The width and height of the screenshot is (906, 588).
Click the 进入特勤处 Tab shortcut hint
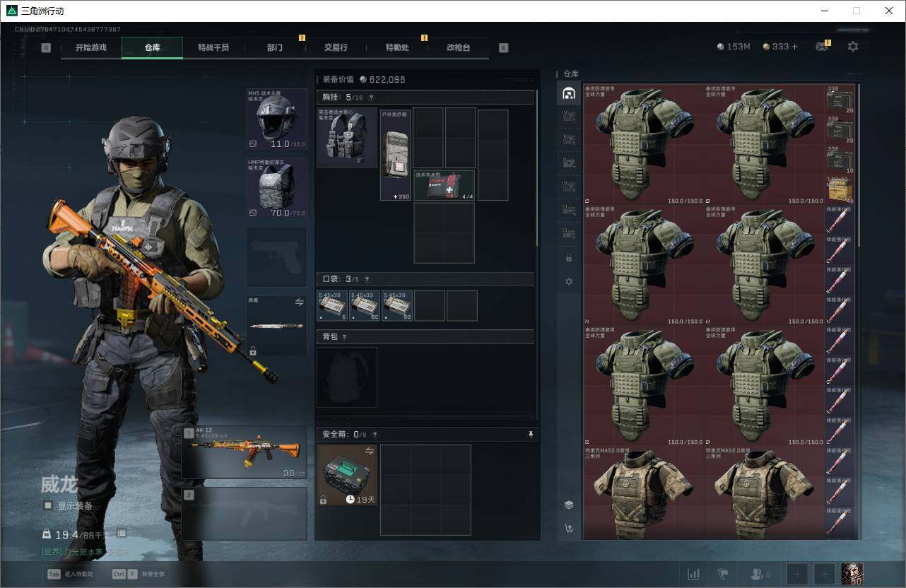click(69, 574)
